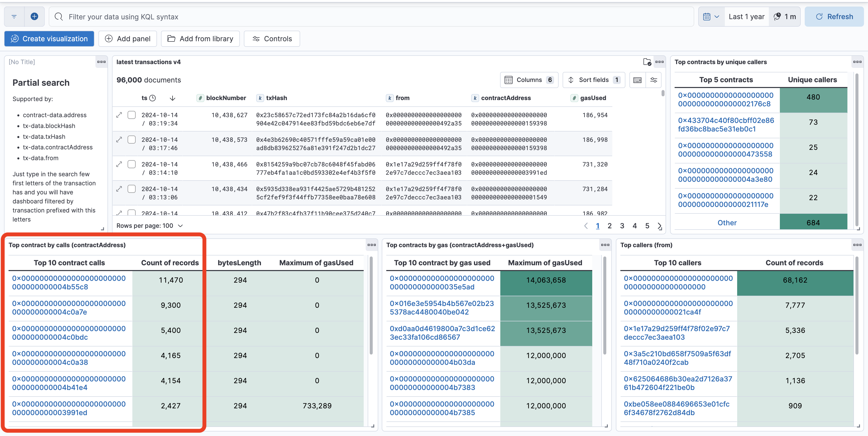Viewport: 868px width, 436px height.
Task: Click contract address ending 4b55c8
Action: [69, 283]
